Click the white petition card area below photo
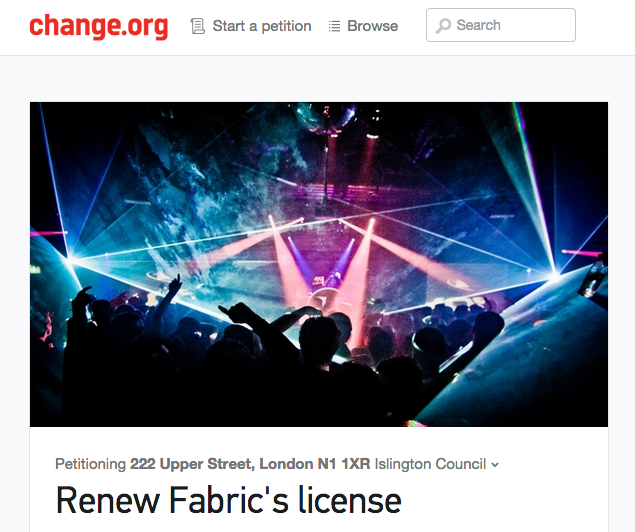The image size is (635, 532). pyautogui.click(x=319, y=479)
